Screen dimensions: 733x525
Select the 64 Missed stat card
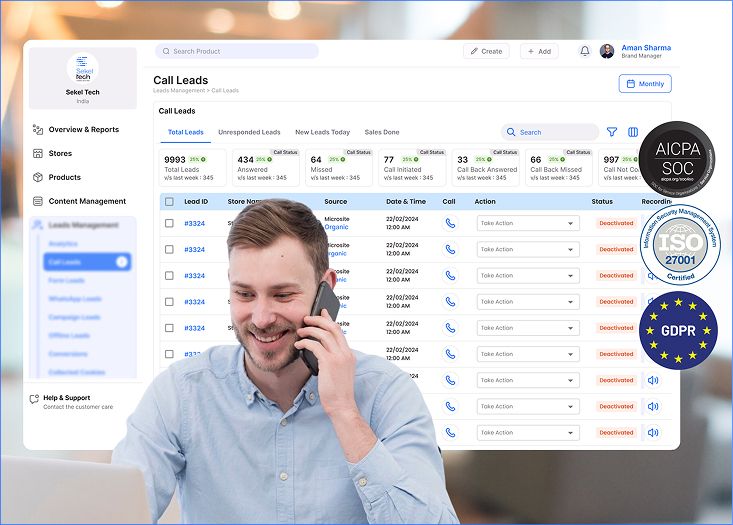[339, 168]
